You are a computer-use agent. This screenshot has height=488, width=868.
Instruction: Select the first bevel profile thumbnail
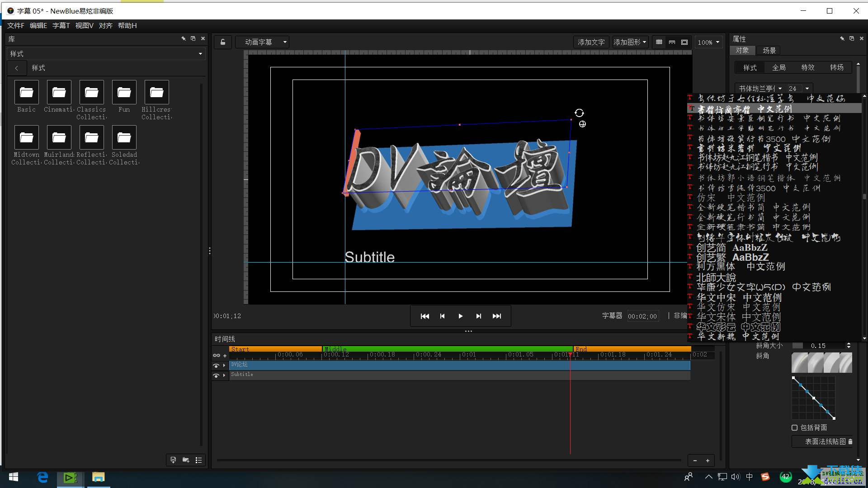point(799,363)
